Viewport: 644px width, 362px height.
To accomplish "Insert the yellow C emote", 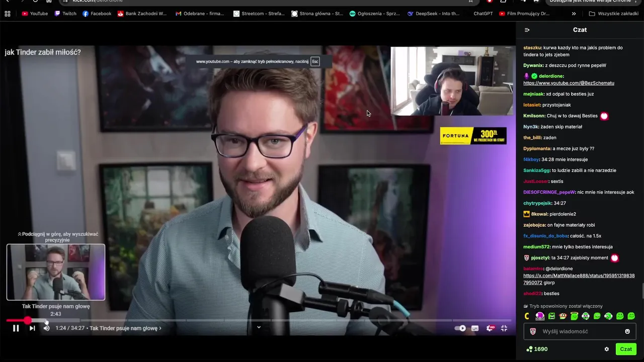I will point(527,316).
